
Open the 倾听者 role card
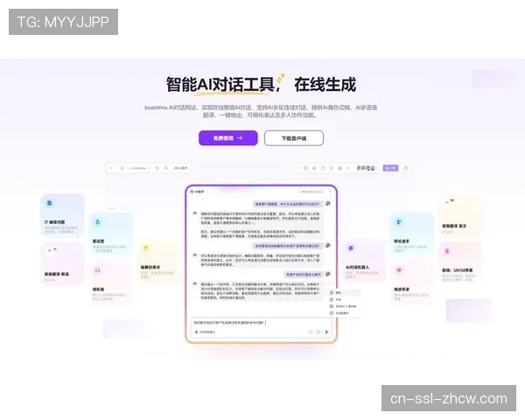coord(111,283)
